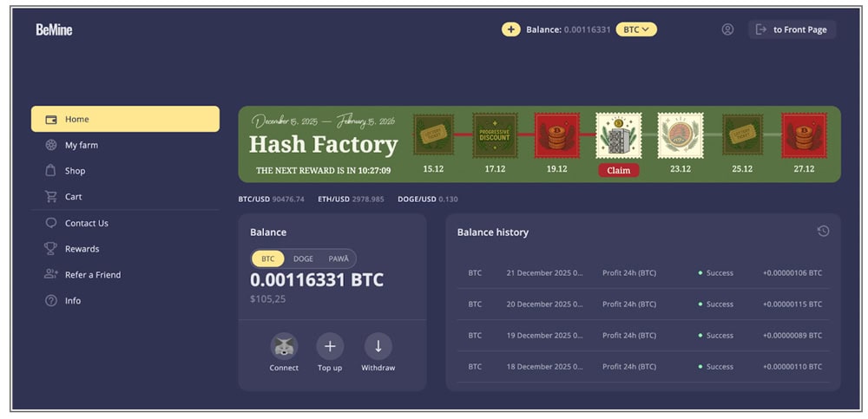Image resolution: width=868 pixels, height=419 pixels.
Task: Click the Refer a Friend people icon
Action: click(x=51, y=274)
